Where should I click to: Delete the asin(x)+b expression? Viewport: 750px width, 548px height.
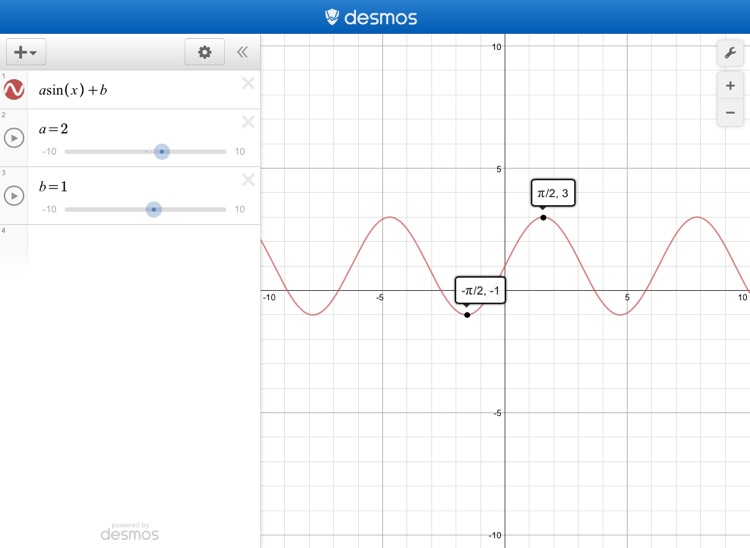(x=248, y=83)
